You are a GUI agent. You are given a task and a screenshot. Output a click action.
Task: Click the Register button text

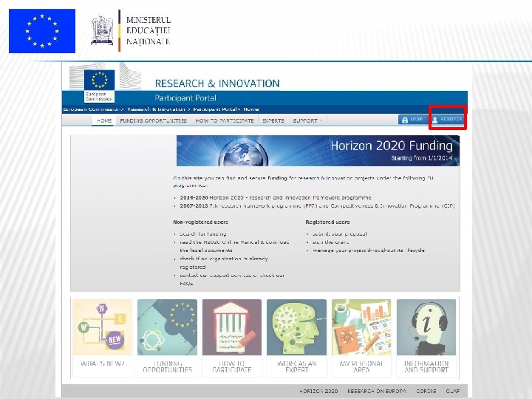pos(451,119)
